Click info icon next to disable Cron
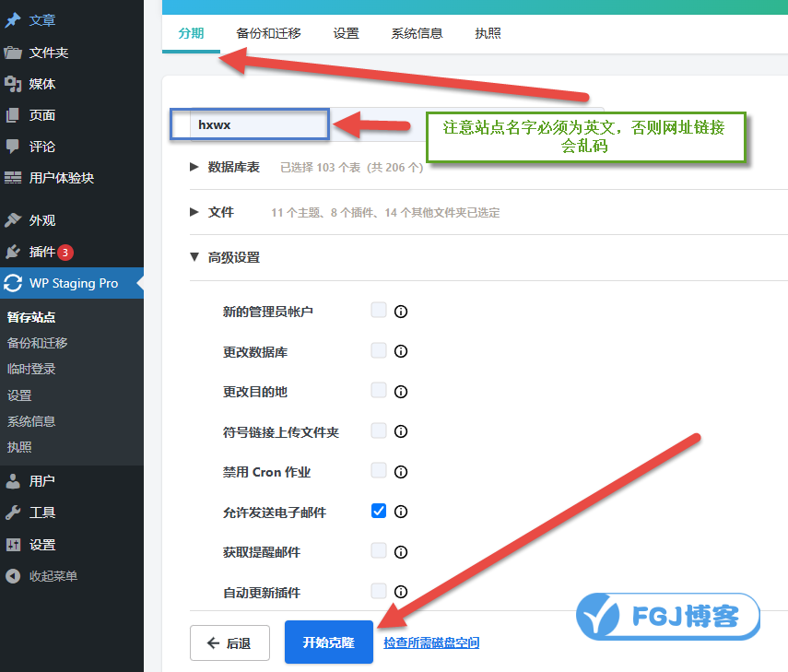The width and height of the screenshot is (788, 672). (401, 472)
